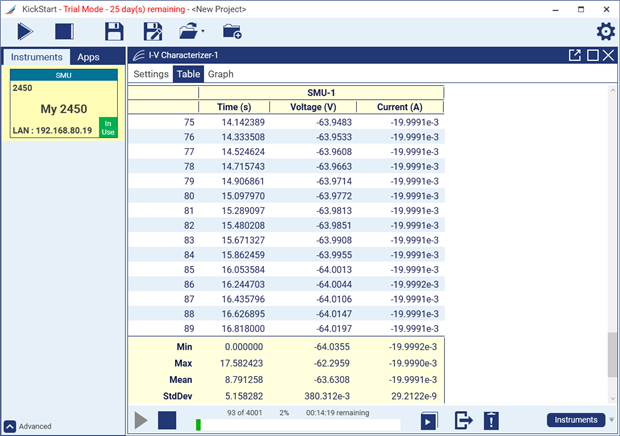Click the Save project icon

(115, 31)
